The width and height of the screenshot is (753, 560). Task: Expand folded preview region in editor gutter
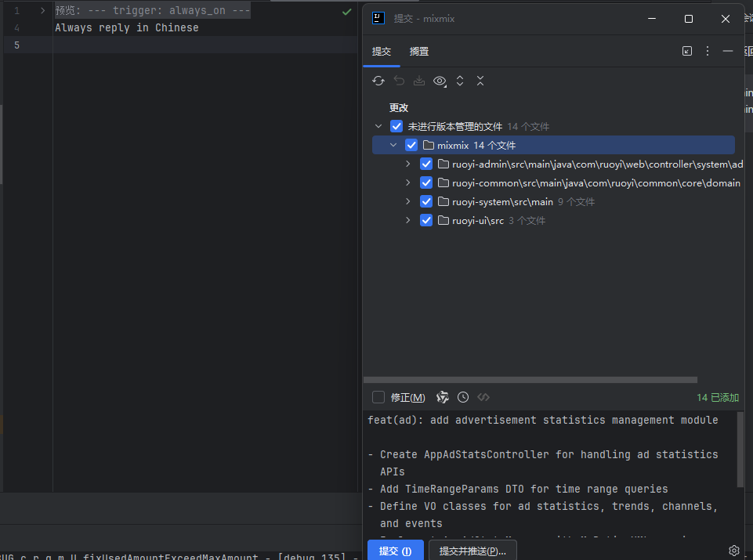[43, 10]
